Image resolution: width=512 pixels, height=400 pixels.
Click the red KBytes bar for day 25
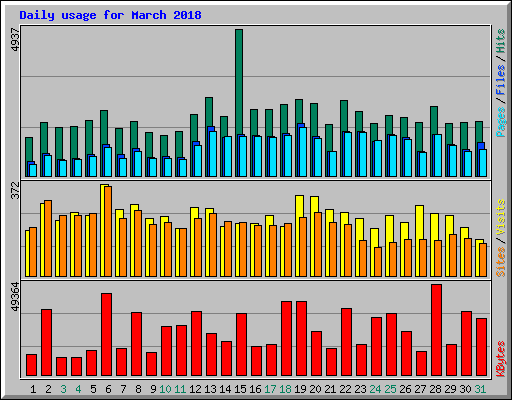point(391,344)
